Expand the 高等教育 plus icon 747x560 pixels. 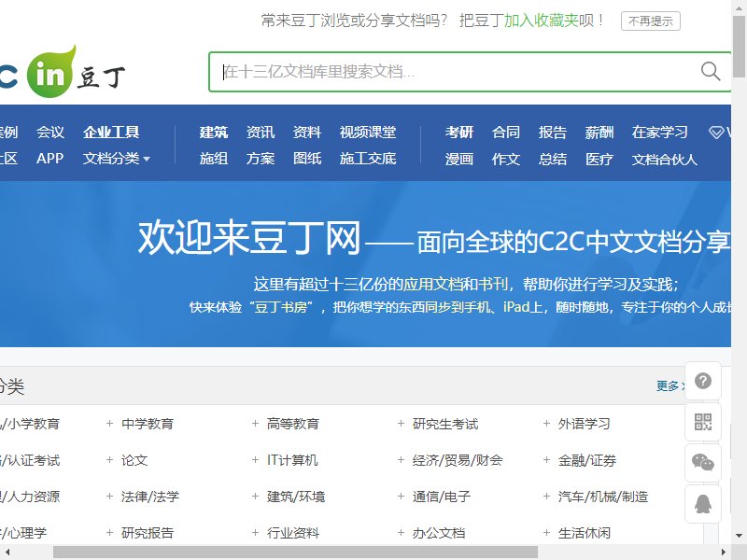pos(255,424)
